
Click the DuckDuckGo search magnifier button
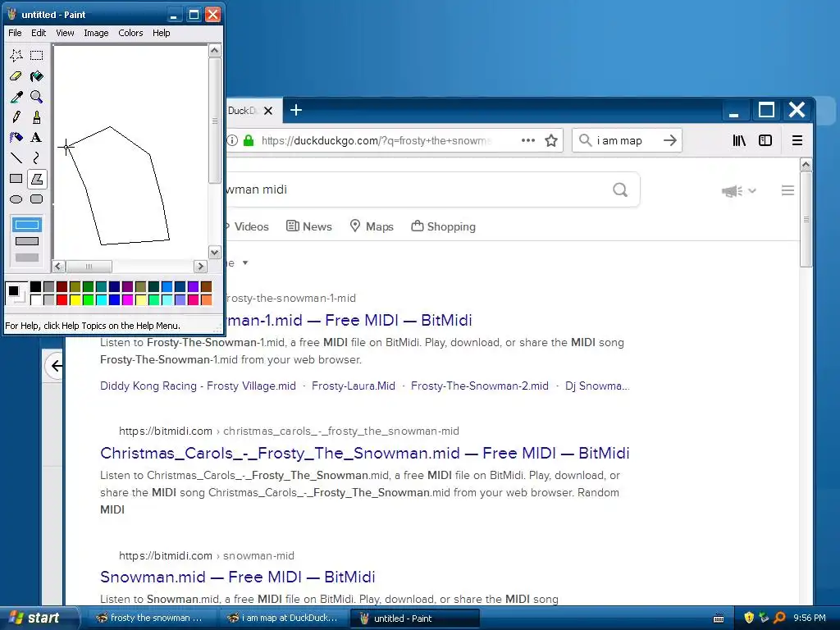click(x=620, y=189)
